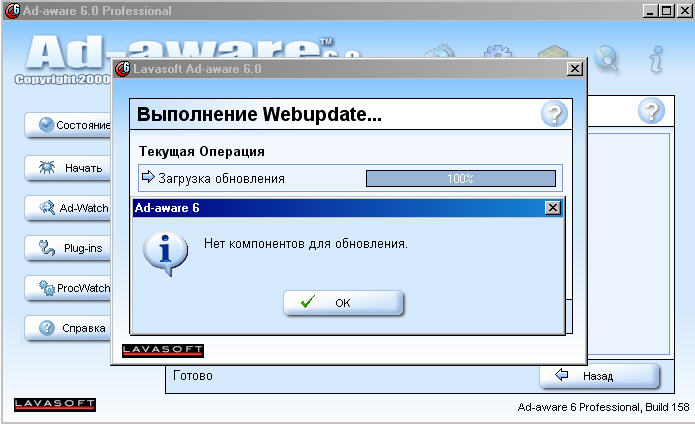This screenshot has width=695, height=424.
Task: Click 'Ad-aware 6 Professional, Build 158' text
Action: 603,407
